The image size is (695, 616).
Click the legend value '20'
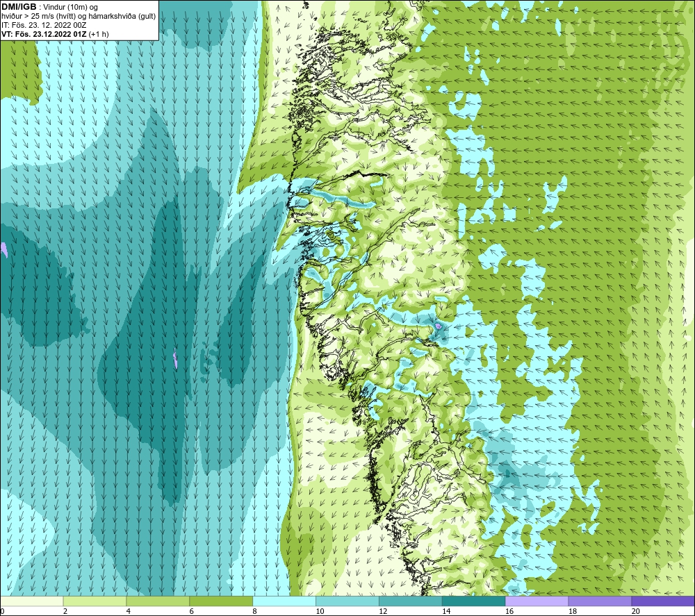tap(636, 612)
